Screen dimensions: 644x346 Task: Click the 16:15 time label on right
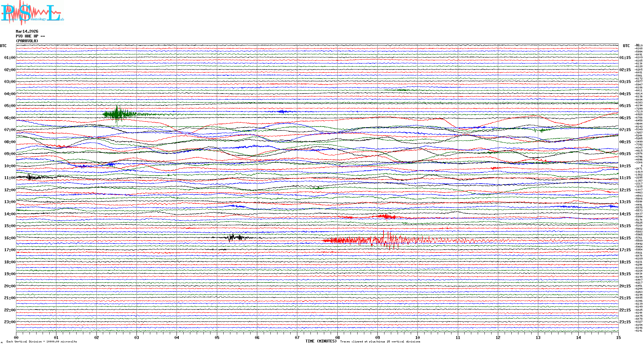(x=625, y=238)
